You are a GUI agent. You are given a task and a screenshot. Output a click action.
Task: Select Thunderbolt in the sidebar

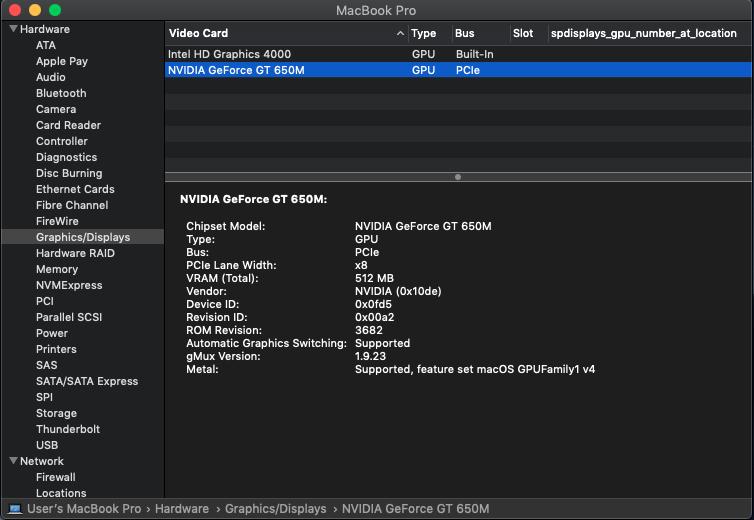[68, 429]
